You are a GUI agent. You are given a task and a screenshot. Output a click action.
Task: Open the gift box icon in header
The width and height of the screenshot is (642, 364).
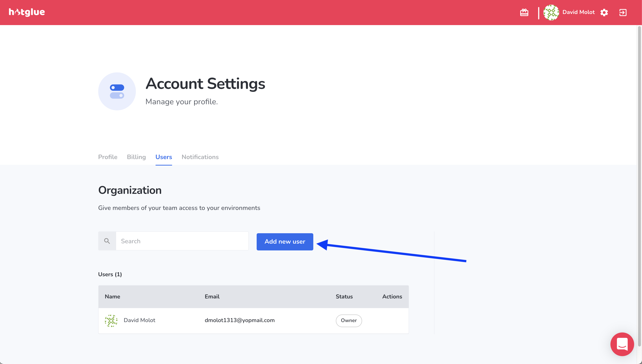524,12
